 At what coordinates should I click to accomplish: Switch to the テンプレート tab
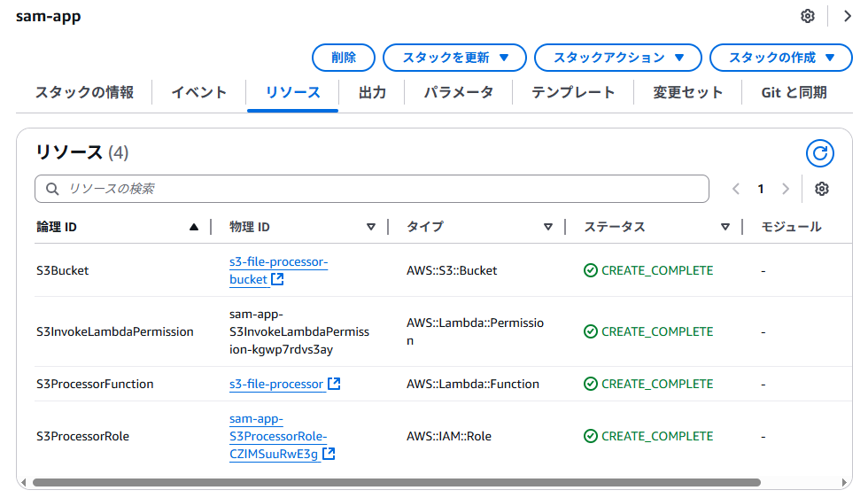(573, 92)
